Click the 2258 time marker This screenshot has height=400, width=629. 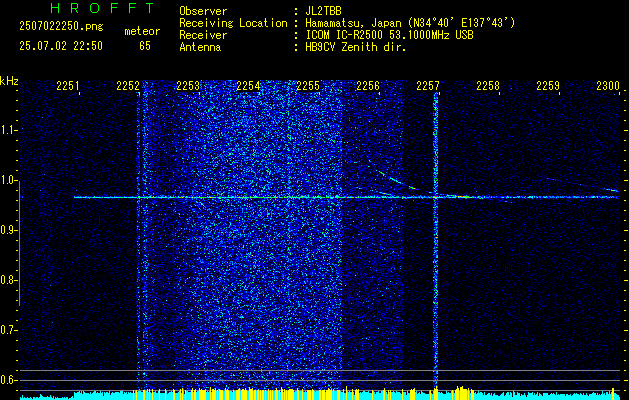pyautogui.click(x=488, y=86)
